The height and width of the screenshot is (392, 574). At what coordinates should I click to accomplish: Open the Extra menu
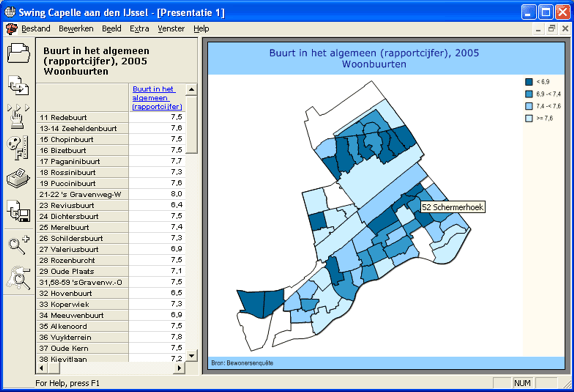139,29
